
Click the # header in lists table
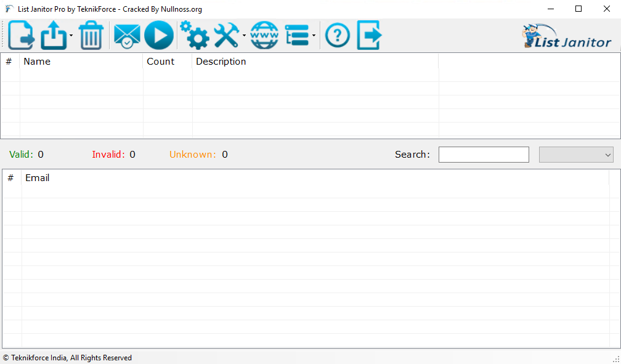coord(9,62)
